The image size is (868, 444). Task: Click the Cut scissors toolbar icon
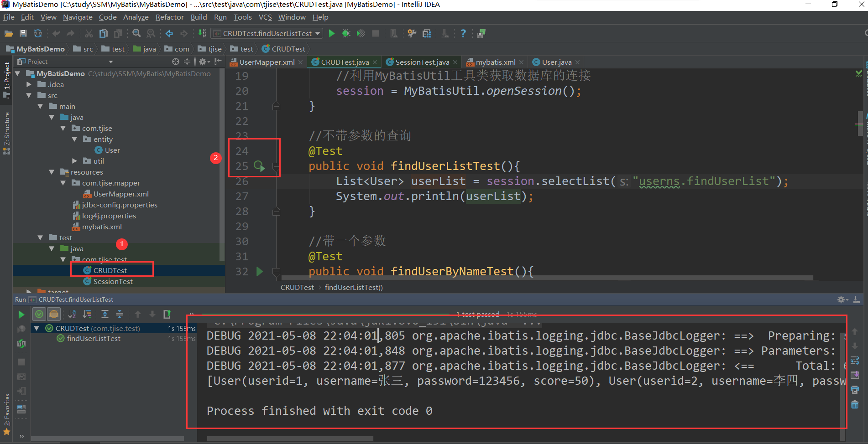click(89, 33)
